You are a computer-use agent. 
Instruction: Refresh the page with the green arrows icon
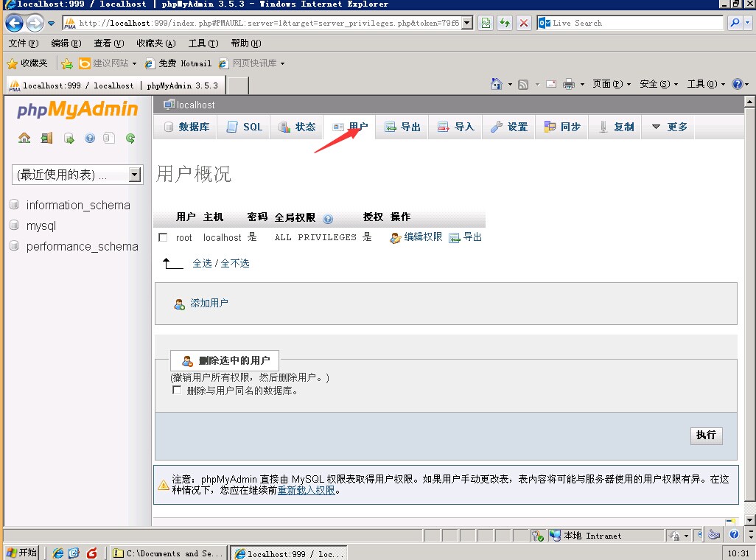tap(505, 23)
